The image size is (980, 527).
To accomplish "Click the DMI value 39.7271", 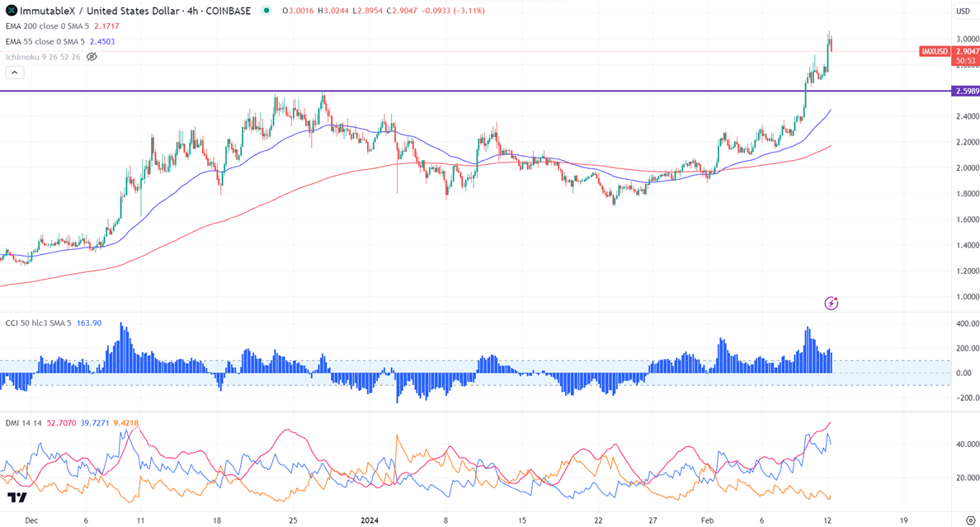I will [94, 423].
